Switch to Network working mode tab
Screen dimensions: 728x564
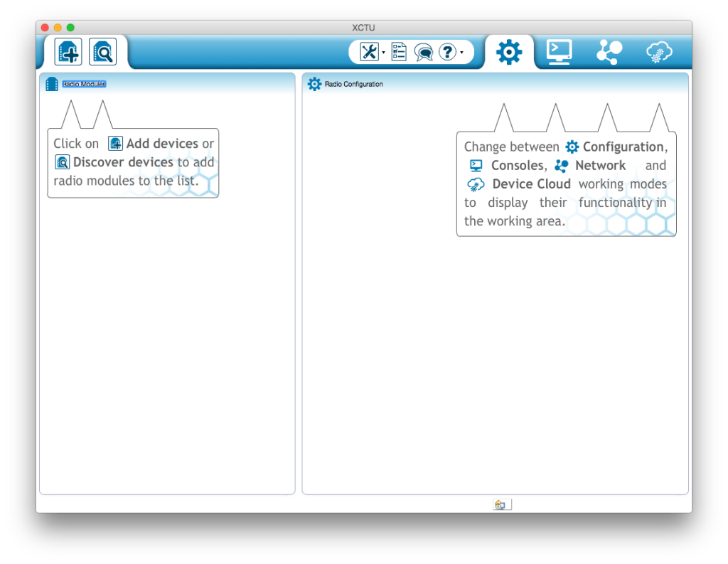(609, 52)
